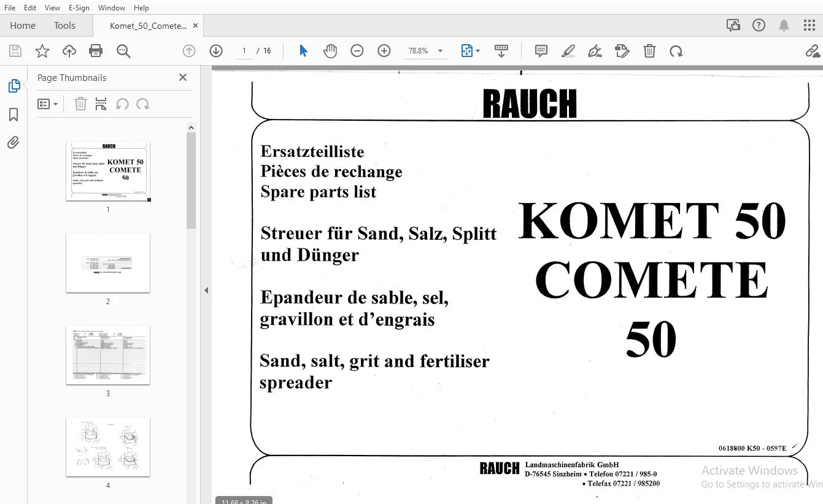Image resolution: width=823 pixels, height=504 pixels.
Task: Open the notifications bell
Action: click(784, 26)
